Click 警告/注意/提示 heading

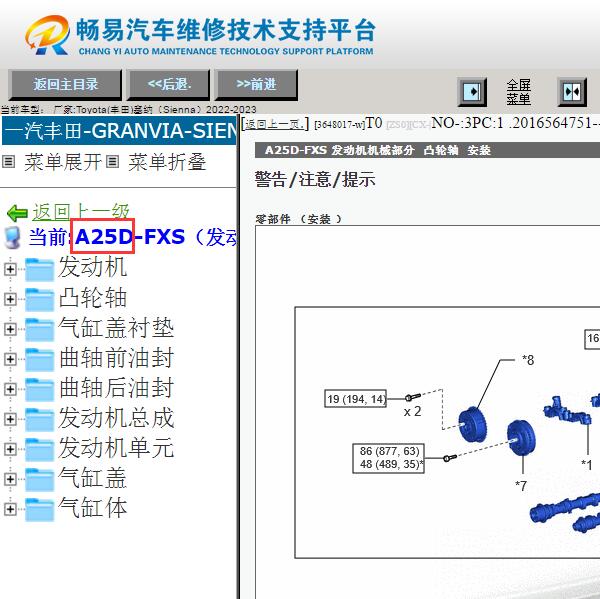315,179
